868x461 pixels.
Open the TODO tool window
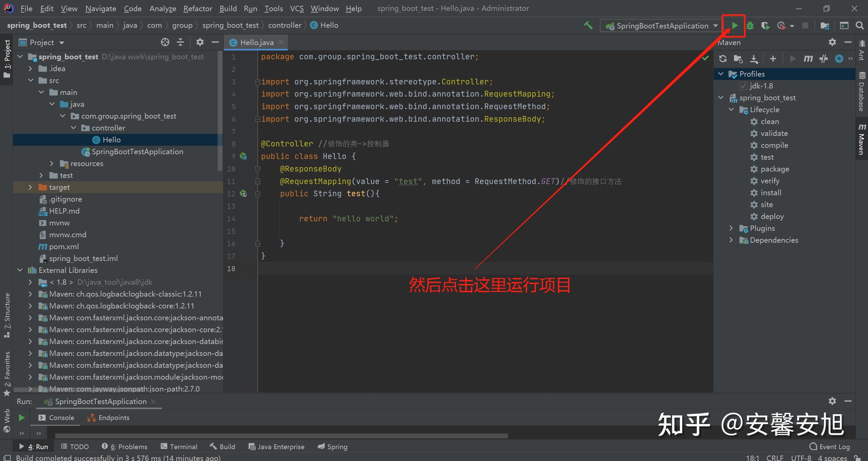(x=75, y=446)
